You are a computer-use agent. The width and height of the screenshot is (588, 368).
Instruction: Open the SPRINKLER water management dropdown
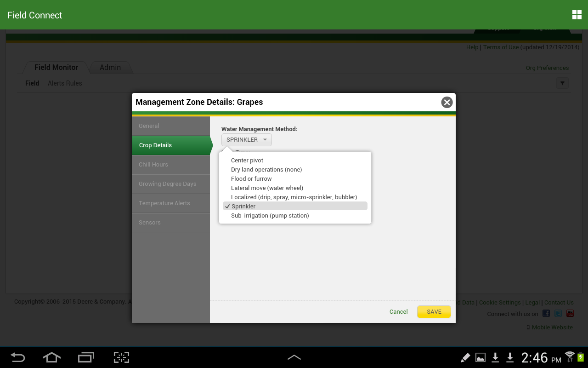pos(247,140)
